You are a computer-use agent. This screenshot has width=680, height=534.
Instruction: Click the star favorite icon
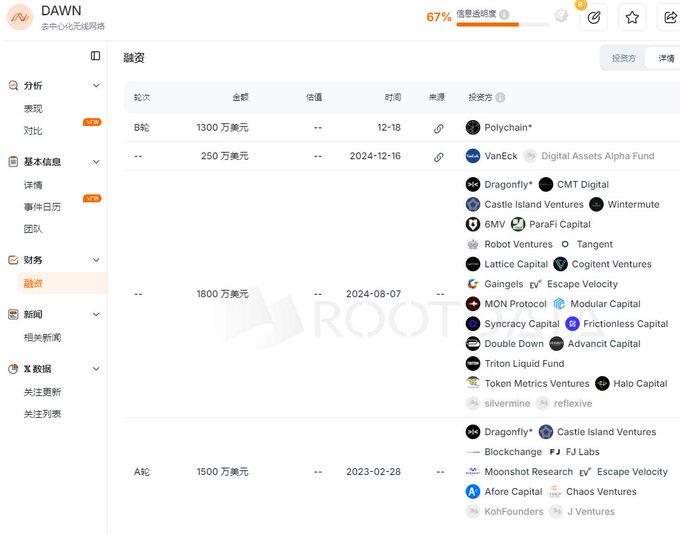click(632, 17)
